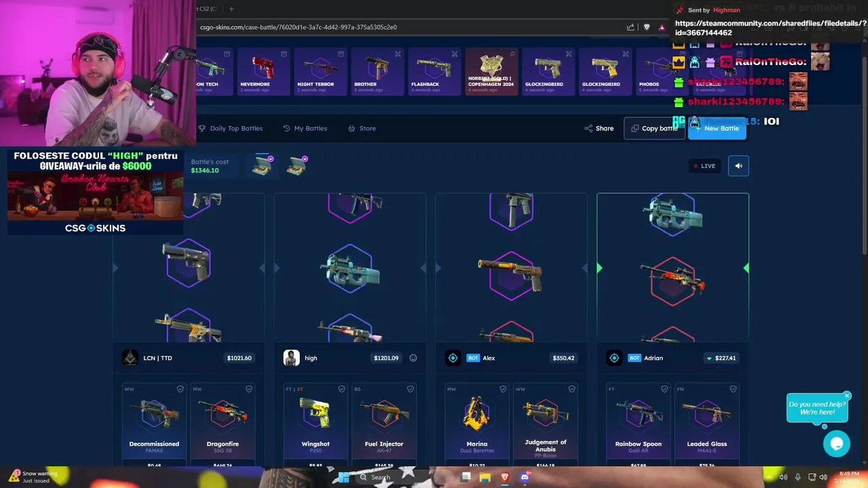The width and height of the screenshot is (868, 488).
Task: Open the Judgement of Anubis item card
Action: 545,425
